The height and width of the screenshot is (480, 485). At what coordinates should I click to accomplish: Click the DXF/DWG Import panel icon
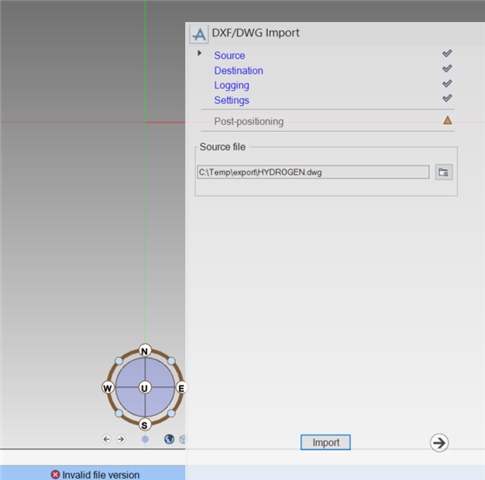(x=199, y=34)
